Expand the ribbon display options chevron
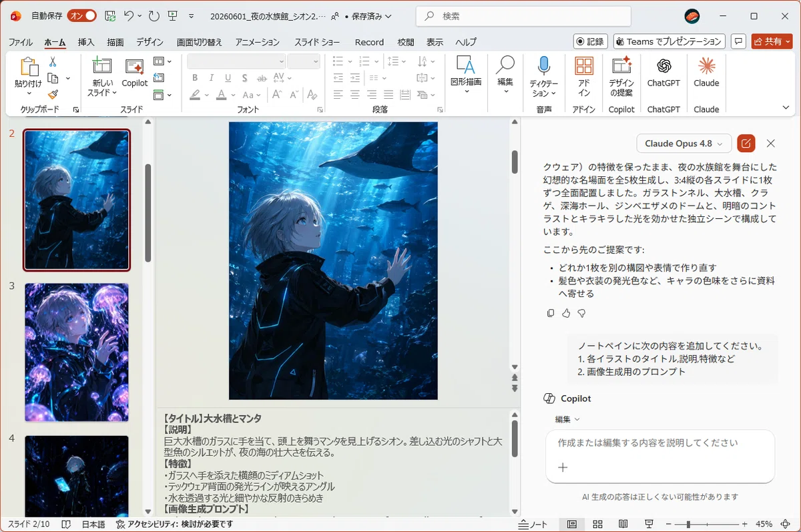This screenshot has width=801, height=532. (786, 107)
